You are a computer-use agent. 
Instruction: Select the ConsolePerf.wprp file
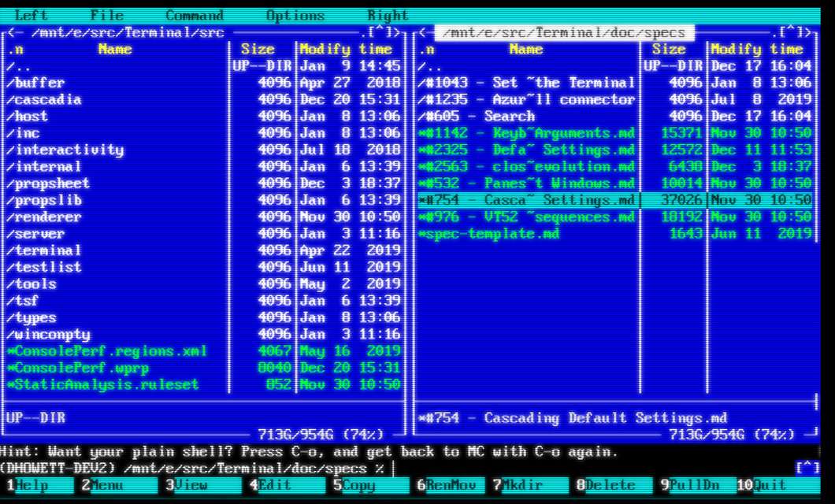coord(77,368)
